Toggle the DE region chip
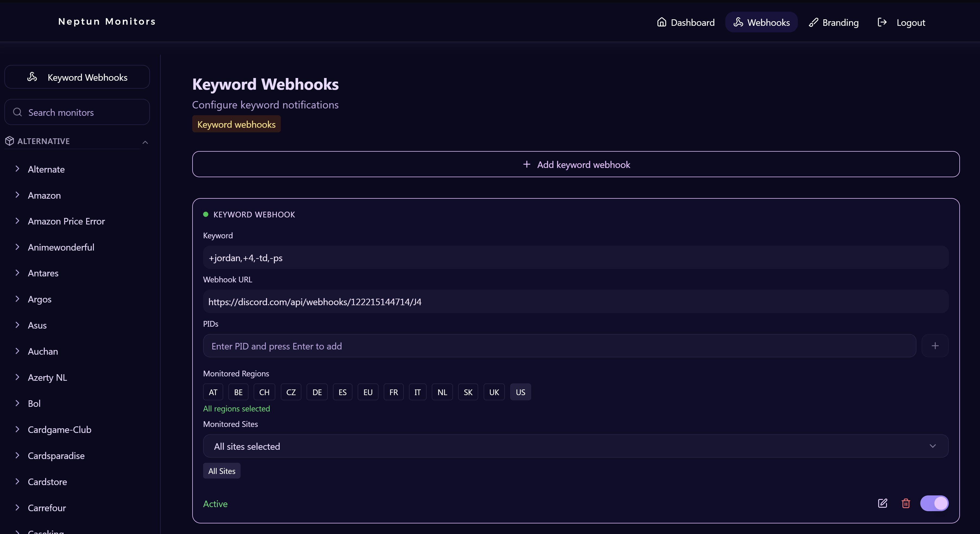 pyautogui.click(x=317, y=392)
